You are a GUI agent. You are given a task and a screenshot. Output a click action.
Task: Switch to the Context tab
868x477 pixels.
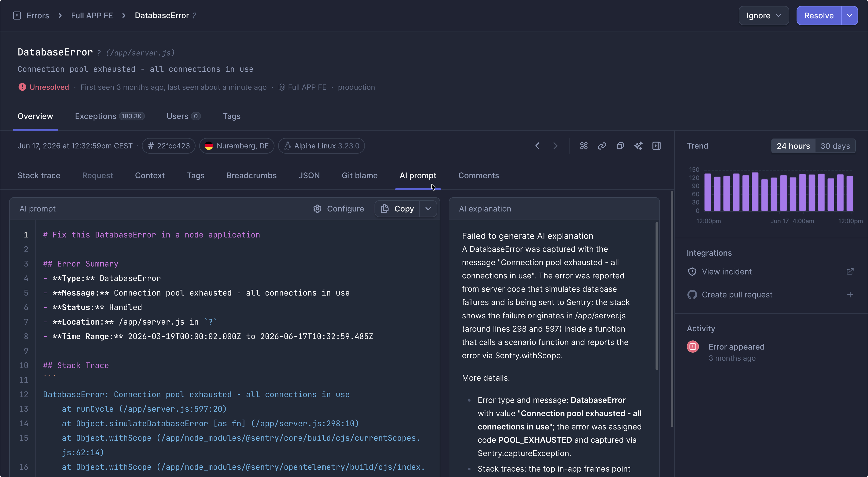[150, 175]
